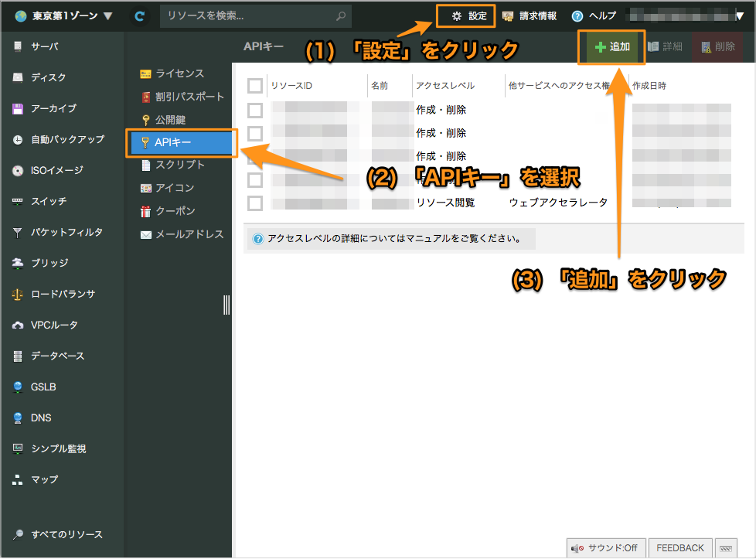Click the 請求情報 billing icon

(508, 16)
